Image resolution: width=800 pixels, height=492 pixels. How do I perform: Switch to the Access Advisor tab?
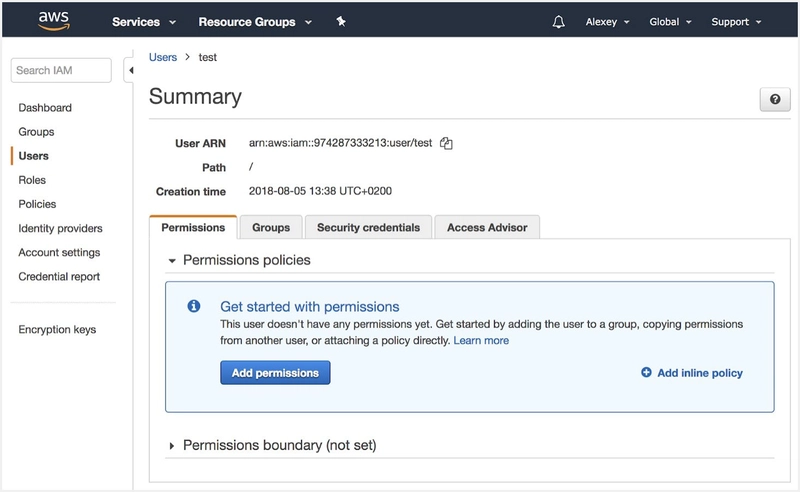(487, 228)
